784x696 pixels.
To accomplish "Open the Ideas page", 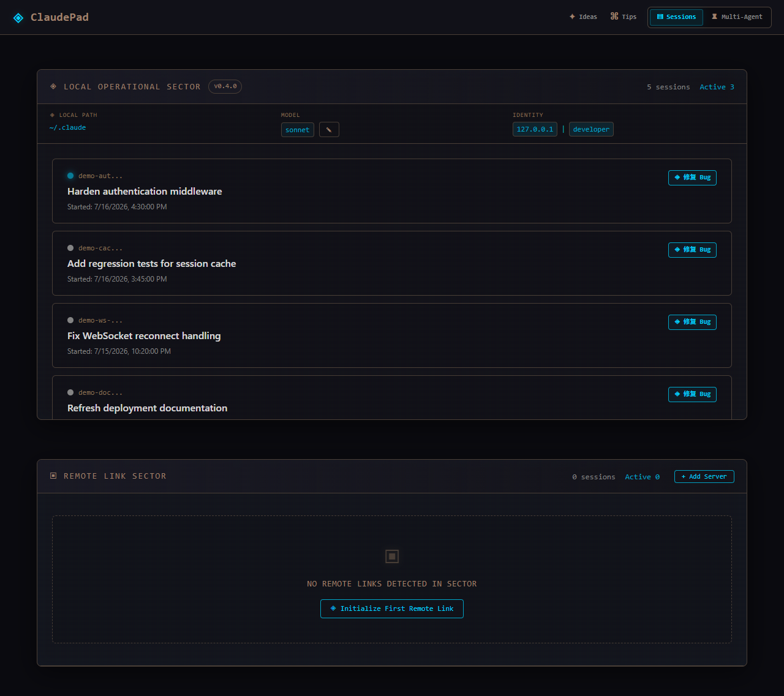I will (x=583, y=17).
